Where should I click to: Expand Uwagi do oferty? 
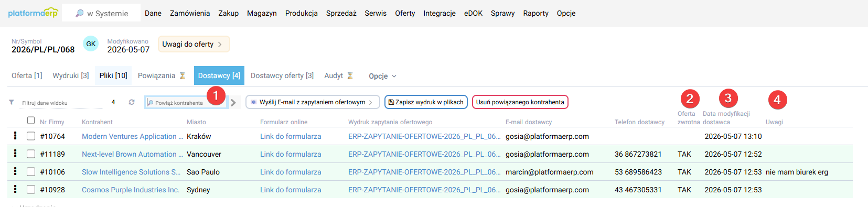tap(194, 44)
